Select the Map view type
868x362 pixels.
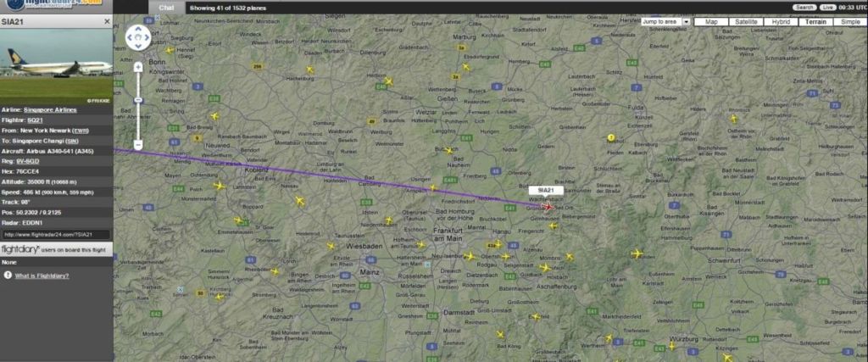pos(711,22)
